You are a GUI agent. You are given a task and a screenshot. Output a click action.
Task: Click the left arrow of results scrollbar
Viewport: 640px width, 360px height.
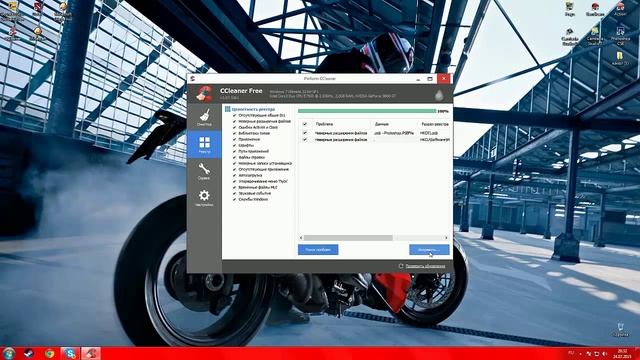pos(301,238)
